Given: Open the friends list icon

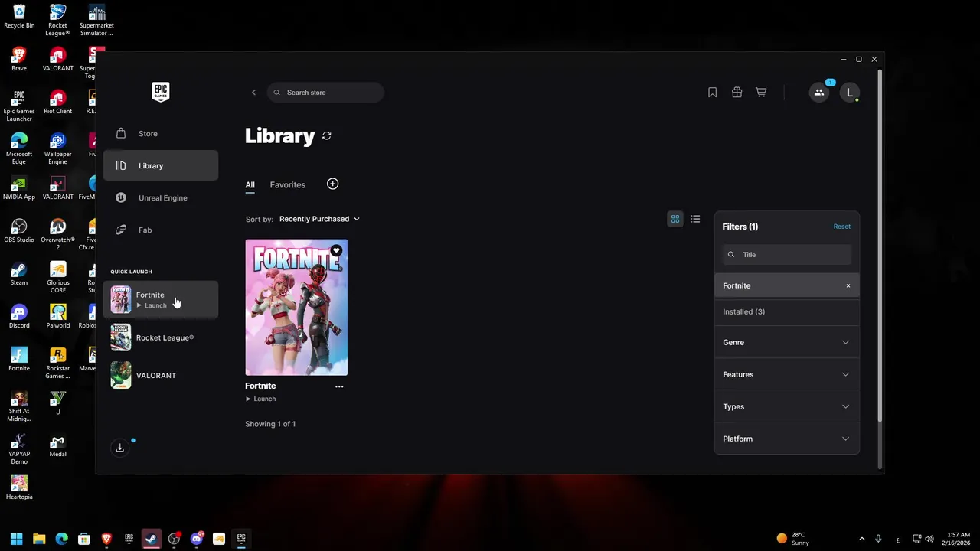Looking at the screenshot, I should pos(819,93).
